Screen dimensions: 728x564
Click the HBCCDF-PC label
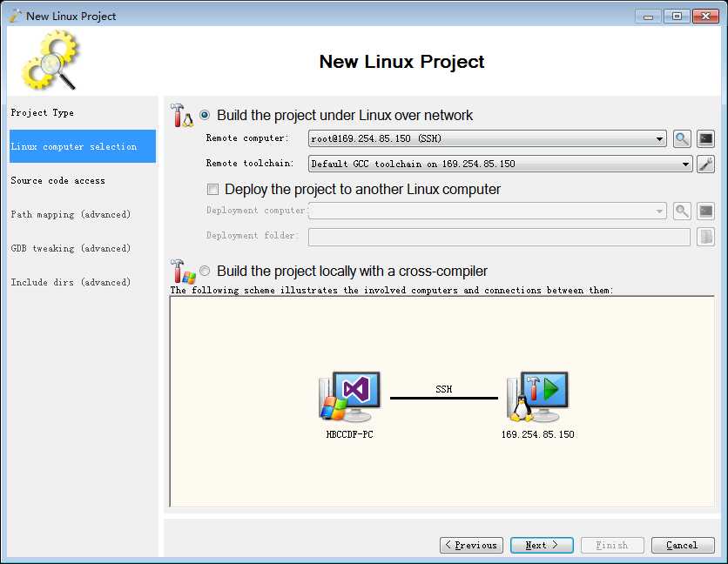349,434
